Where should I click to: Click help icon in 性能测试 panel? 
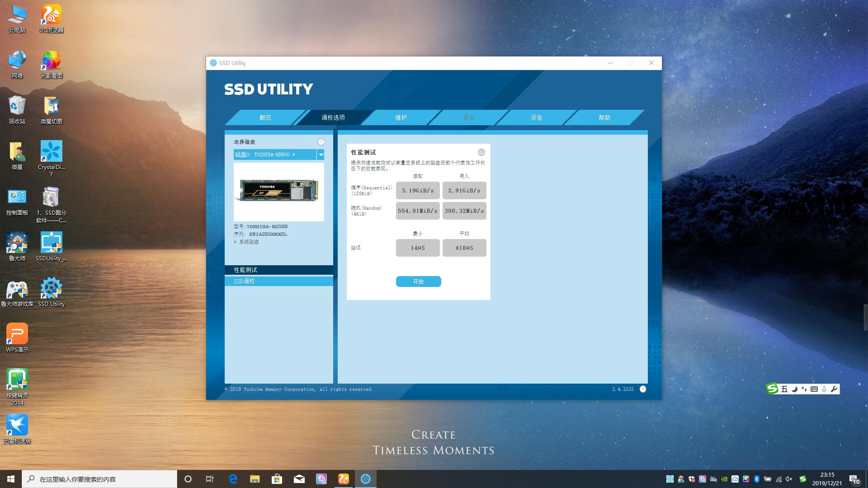click(x=481, y=152)
